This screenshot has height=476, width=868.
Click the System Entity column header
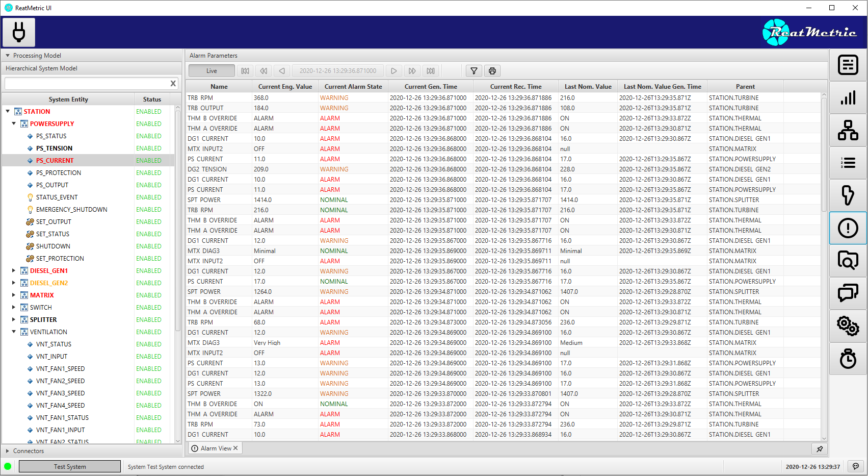tap(68, 99)
